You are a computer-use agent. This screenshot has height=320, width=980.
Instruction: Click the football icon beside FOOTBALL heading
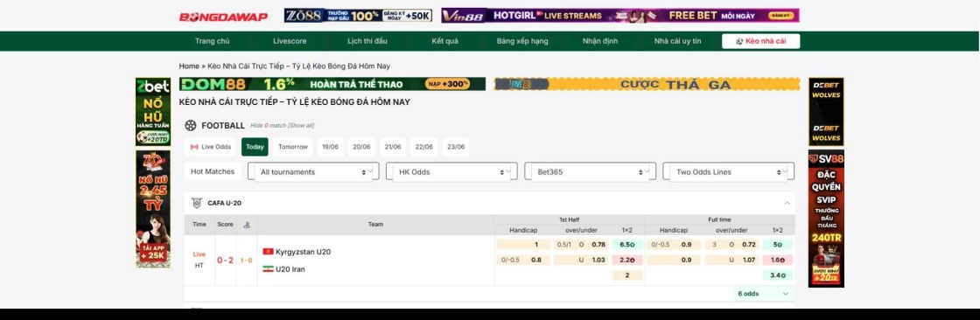coord(191,126)
